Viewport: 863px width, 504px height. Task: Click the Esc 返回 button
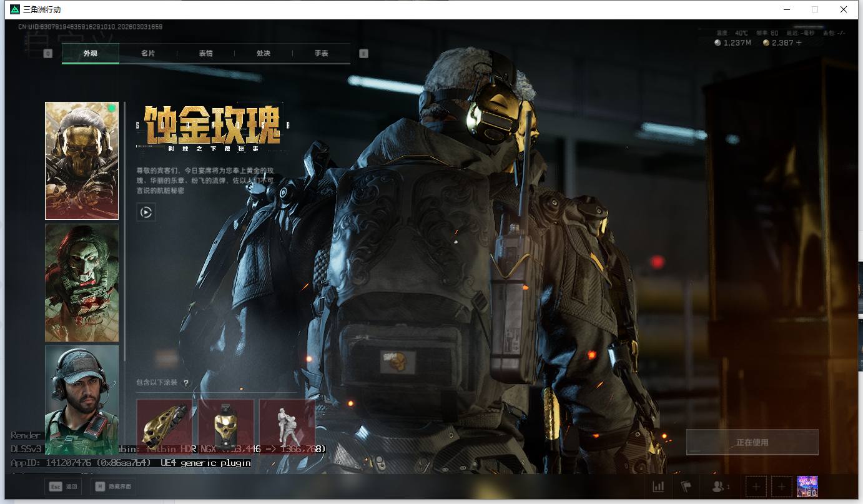pos(63,487)
